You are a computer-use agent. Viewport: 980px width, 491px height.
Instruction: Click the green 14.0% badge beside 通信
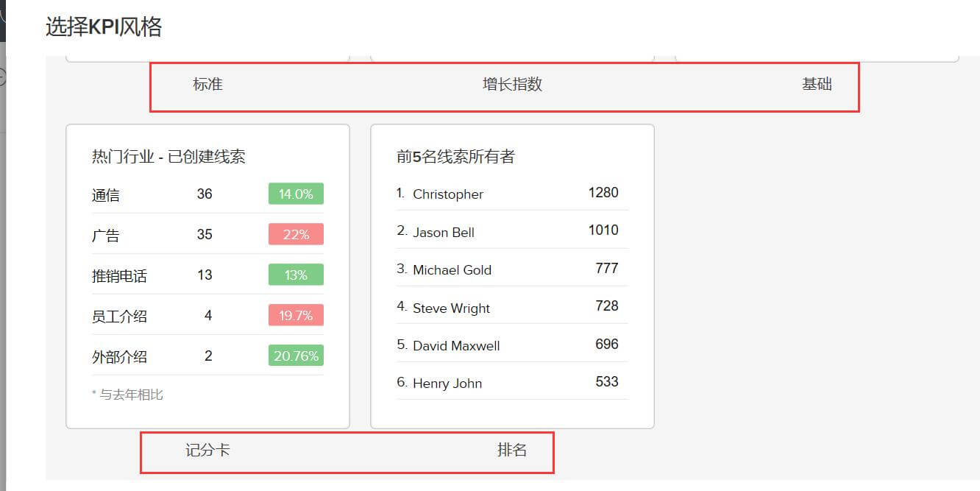click(x=294, y=194)
